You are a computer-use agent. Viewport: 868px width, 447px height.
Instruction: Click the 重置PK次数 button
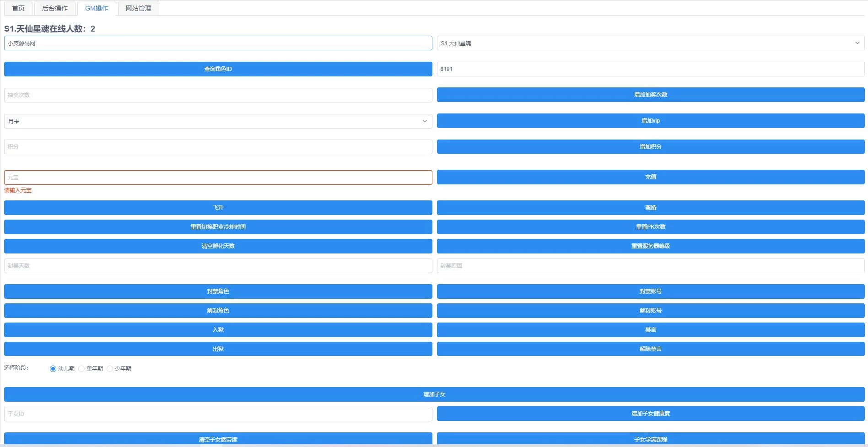(650, 227)
